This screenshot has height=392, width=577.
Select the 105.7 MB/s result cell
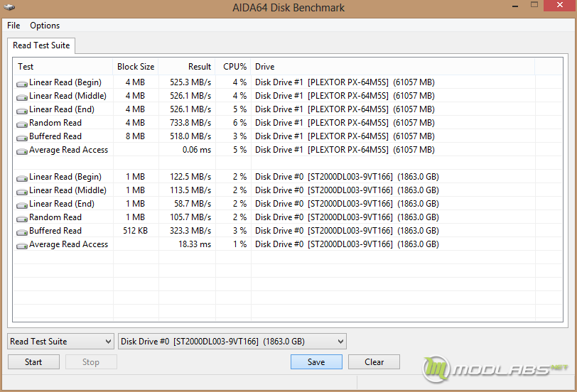tap(190, 217)
